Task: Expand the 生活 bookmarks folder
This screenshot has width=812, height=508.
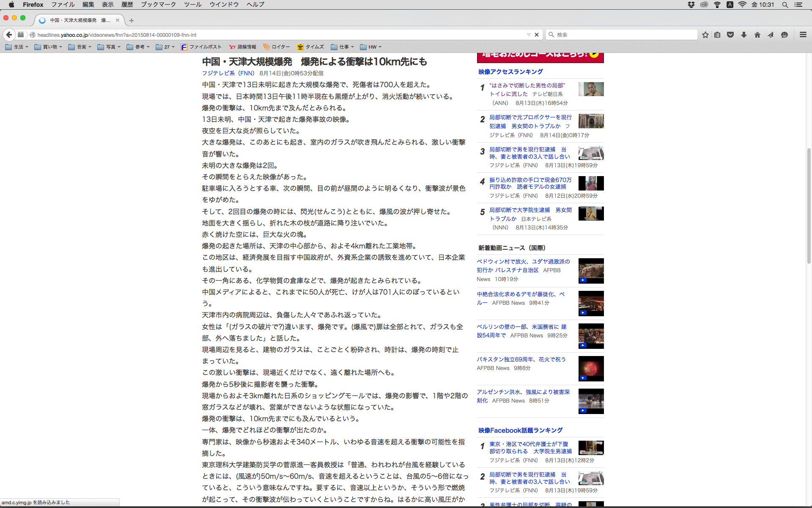Action: pyautogui.click(x=16, y=47)
